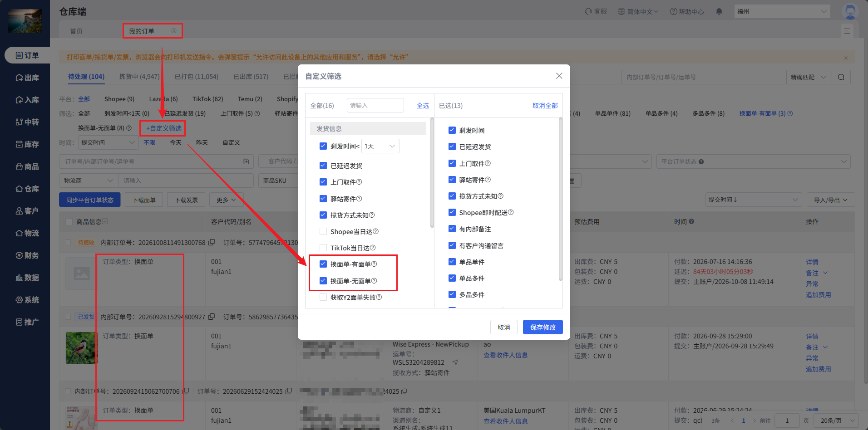Click 全选 in the filter dialog
This screenshot has height=430, width=868.
tap(423, 105)
